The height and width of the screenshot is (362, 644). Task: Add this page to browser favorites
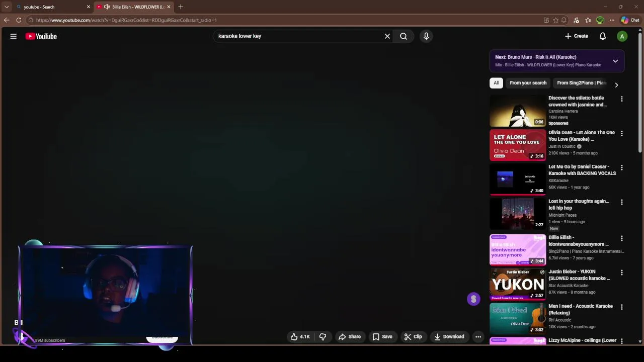[555, 20]
